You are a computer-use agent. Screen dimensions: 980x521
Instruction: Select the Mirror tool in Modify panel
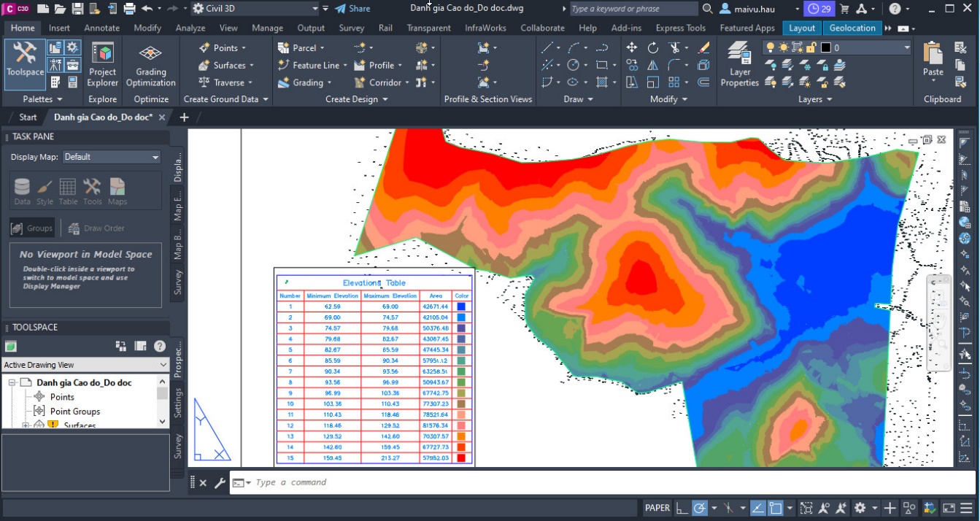coord(653,65)
